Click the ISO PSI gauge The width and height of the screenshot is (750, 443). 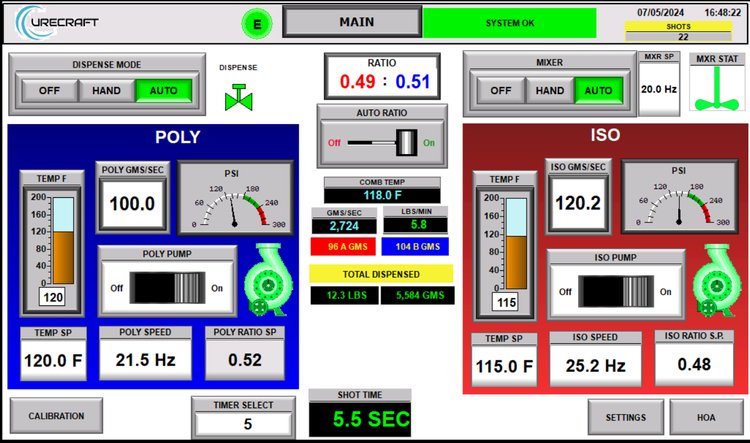pyautogui.click(x=679, y=197)
